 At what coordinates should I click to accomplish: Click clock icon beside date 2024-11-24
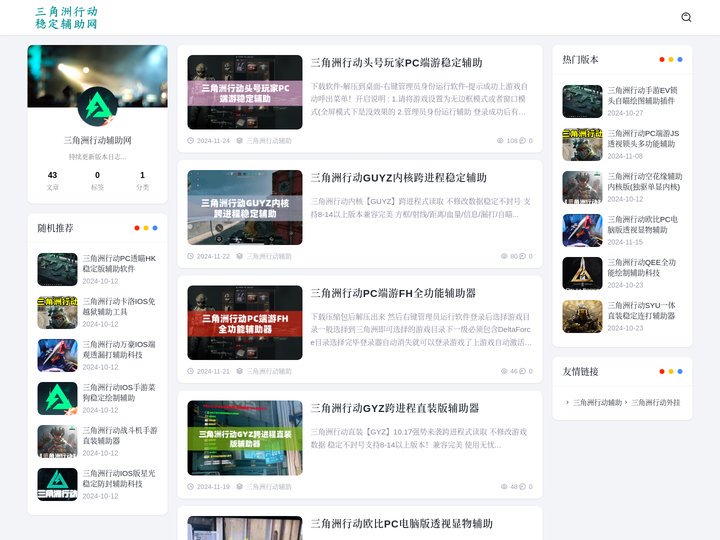[191, 141]
